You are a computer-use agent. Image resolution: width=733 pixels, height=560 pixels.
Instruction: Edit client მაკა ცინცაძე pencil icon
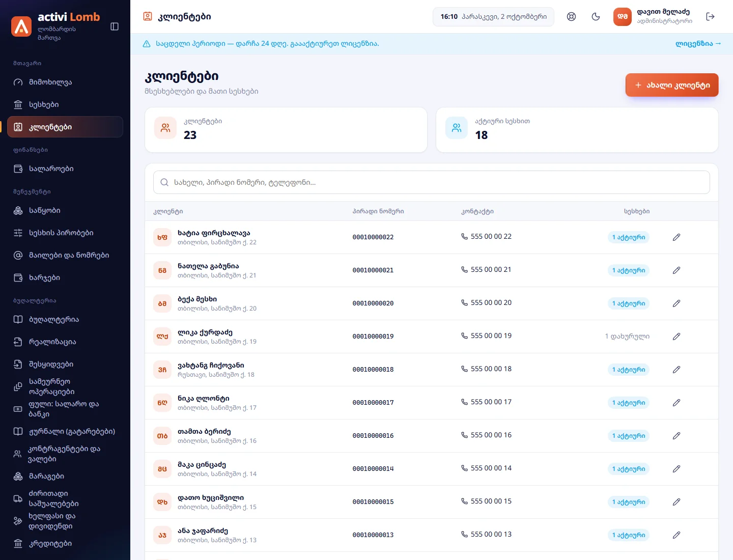pyautogui.click(x=676, y=469)
